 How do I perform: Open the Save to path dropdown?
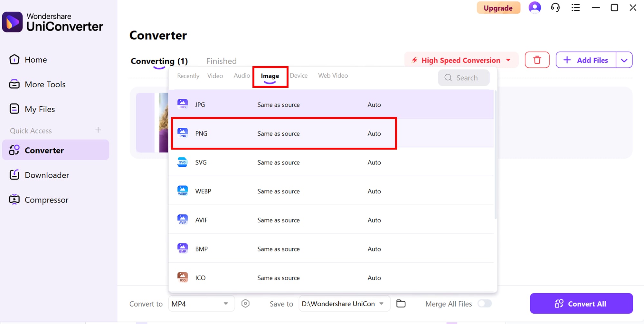pos(345,304)
